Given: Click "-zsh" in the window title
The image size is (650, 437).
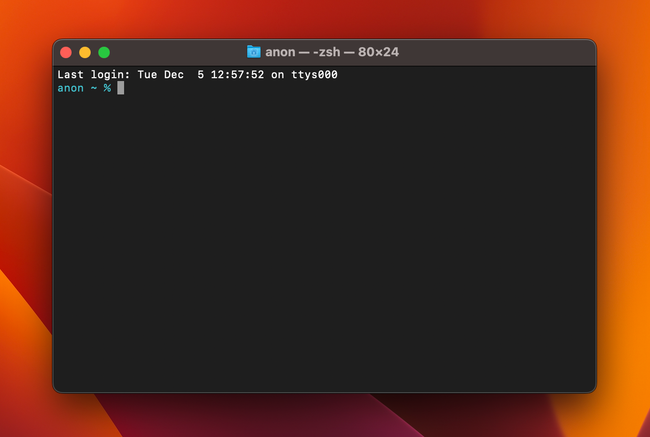Looking at the screenshot, I should [332, 52].
